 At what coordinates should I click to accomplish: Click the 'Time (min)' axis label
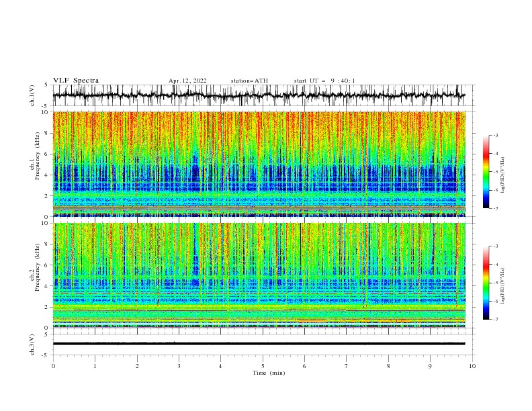(x=269, y=373)
